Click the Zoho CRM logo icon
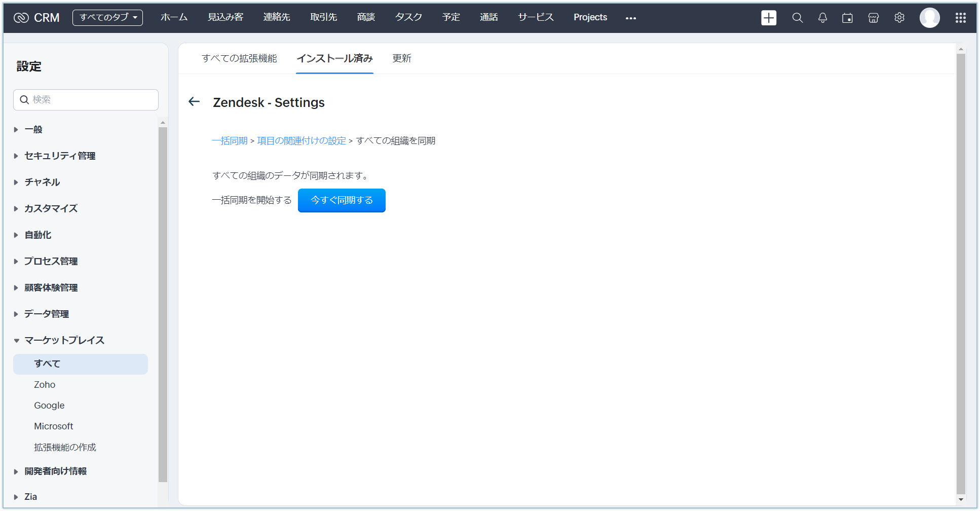The width and height of the screenshot is (980, 511). click(21, 18)
